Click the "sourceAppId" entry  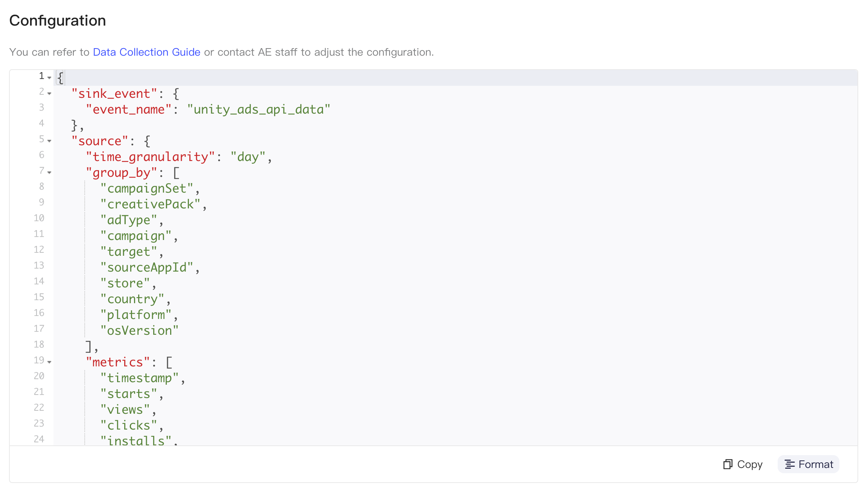click(x=147, y=267)
